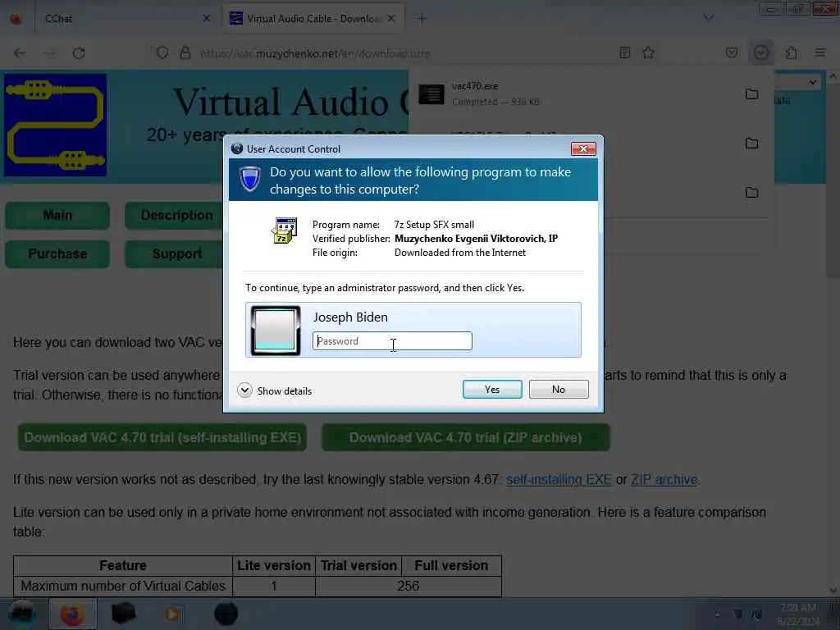The image size is (840, 630).
Task: Save page to Pocket
Action: coord(731,52)
